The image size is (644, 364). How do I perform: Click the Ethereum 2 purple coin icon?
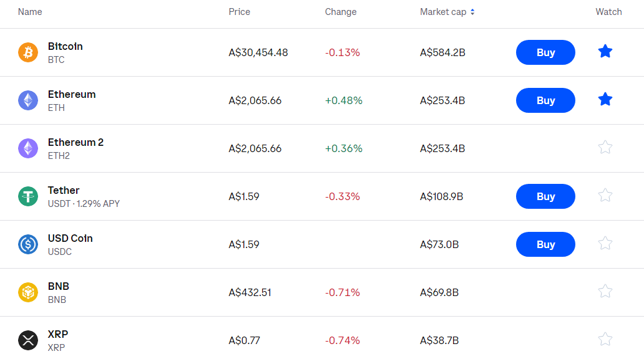28,148
